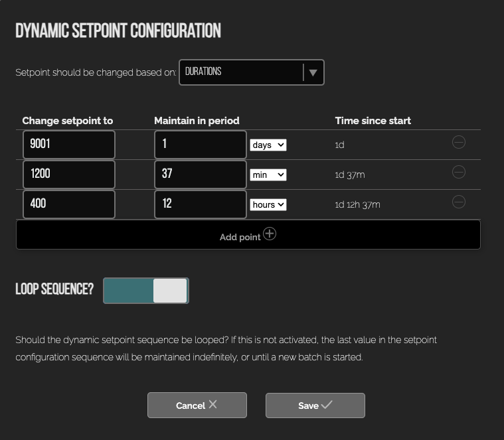Image resolution: width=504 pixels, height=440 pixels.
Task: Focus the setpoint field showing 9001
Action: (69, 145)
